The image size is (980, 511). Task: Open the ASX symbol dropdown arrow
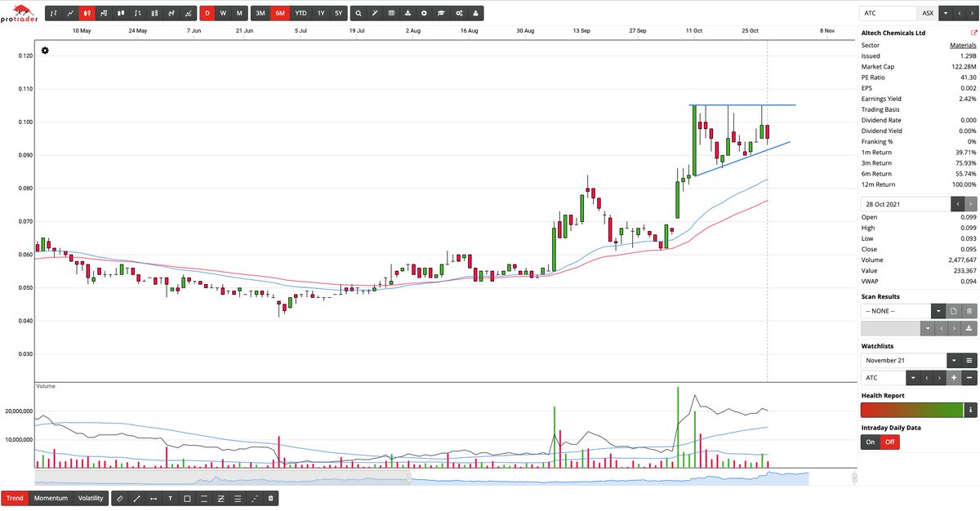pos(945,13)
